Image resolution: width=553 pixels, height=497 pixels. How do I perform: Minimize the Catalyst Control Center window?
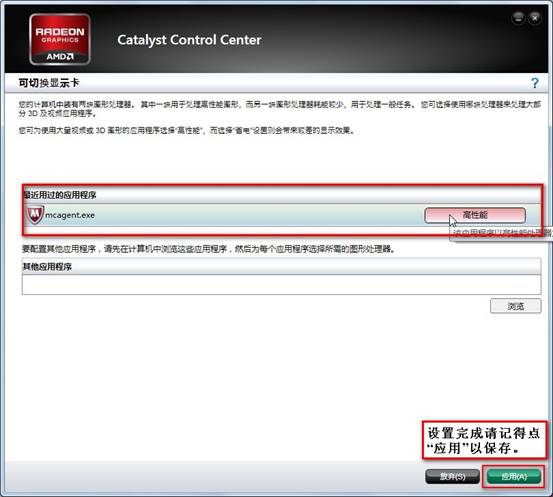point(518,18)
